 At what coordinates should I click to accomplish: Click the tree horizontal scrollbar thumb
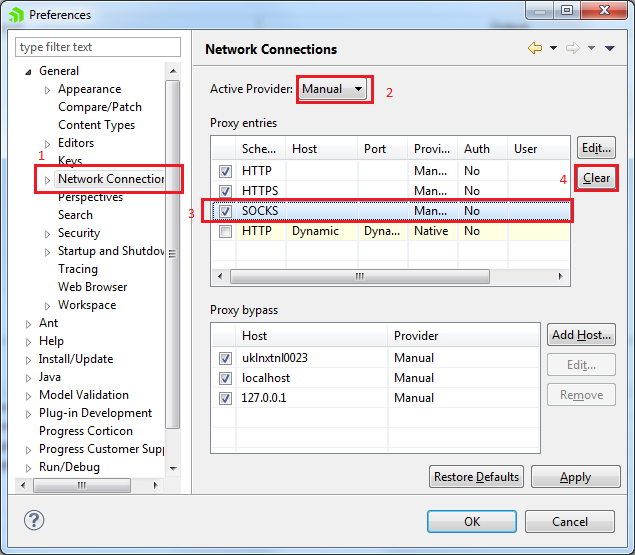click(82, 485)
